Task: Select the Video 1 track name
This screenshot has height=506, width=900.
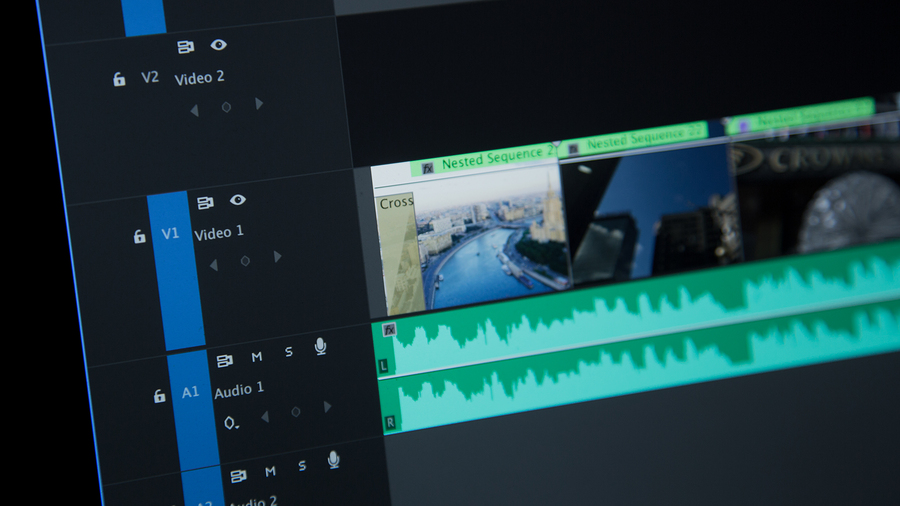Action: tap(219, 233)
